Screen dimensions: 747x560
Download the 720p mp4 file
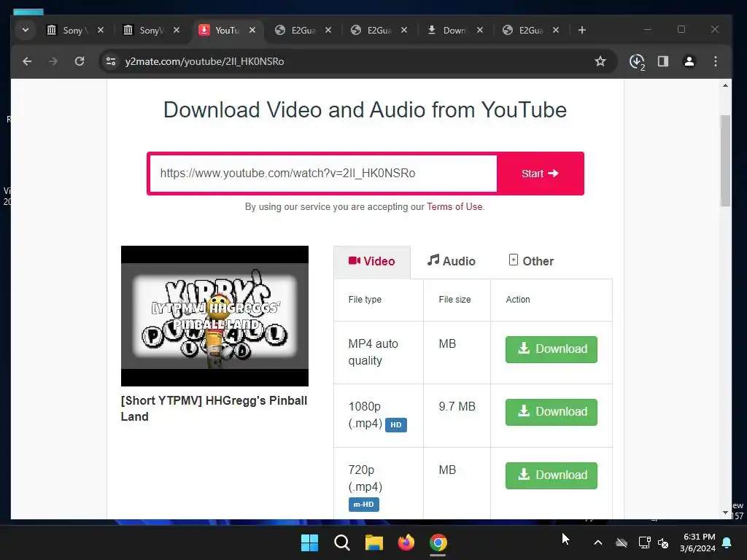(551, 475)
